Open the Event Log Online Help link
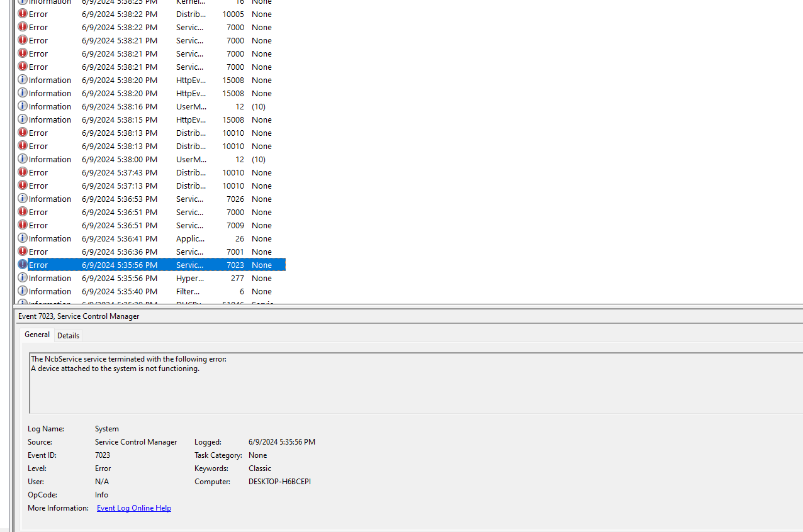 click(x=134, y=508)
